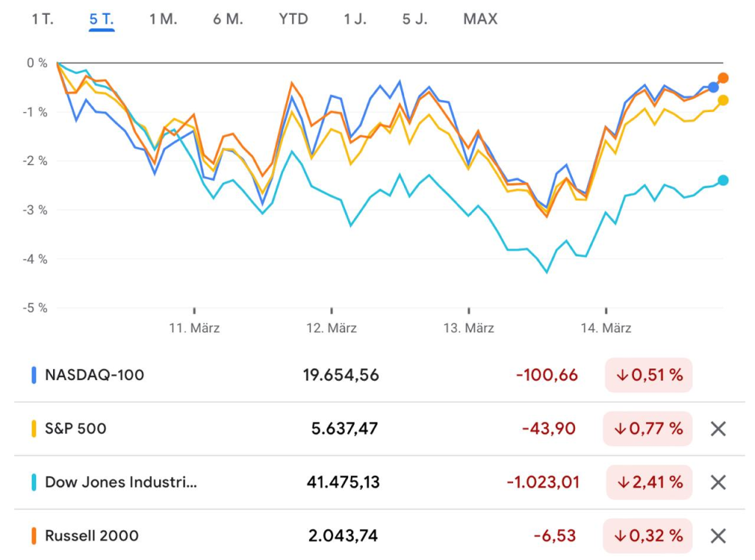
Task: Click the S&P 500 yellow color marker
Action: pyautogui.click(x=34, y=429)
